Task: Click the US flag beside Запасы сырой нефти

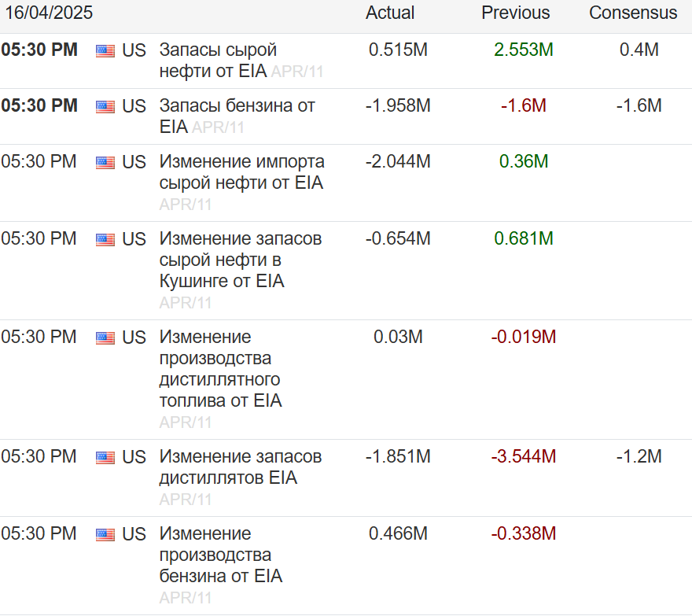Action: click(x=105, y=51)
